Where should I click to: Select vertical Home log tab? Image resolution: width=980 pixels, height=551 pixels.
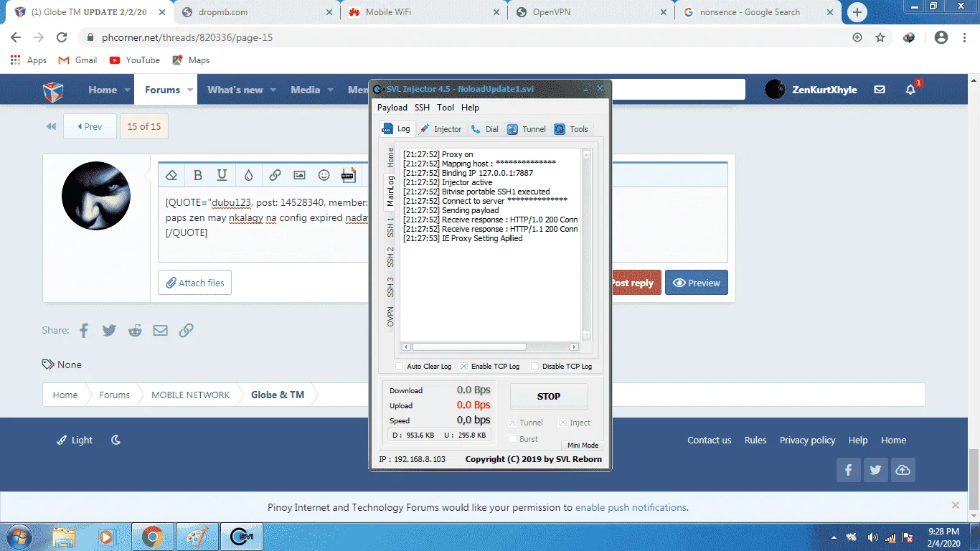[390, 156]
